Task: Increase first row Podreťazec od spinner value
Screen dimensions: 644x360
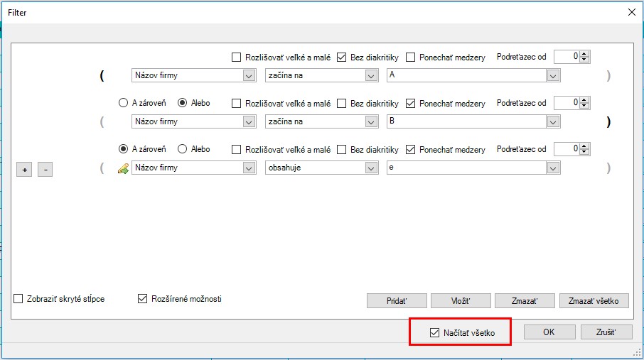Action: tap(584, 53)
